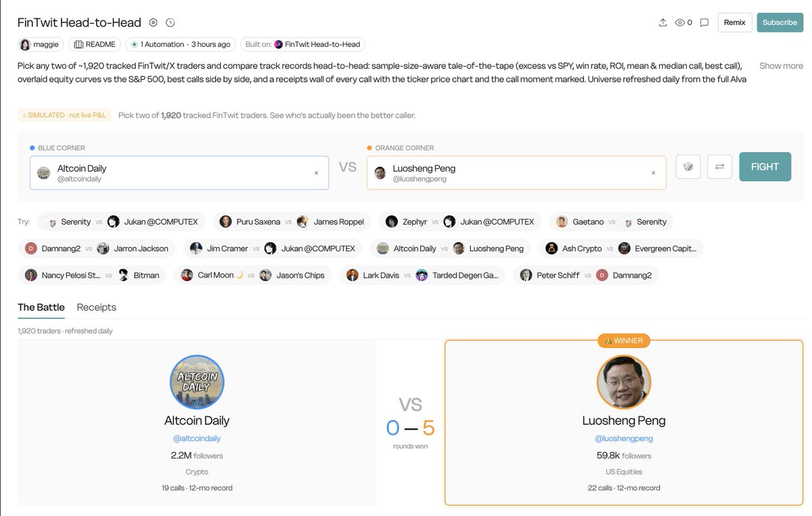Try Carl Moon vs Jason's Chips matchup

click(x=252, y=275)
